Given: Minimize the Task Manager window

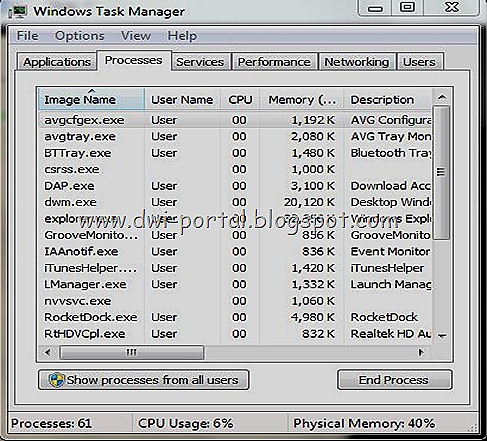Looking at the screenshot, I should (375, 8).
